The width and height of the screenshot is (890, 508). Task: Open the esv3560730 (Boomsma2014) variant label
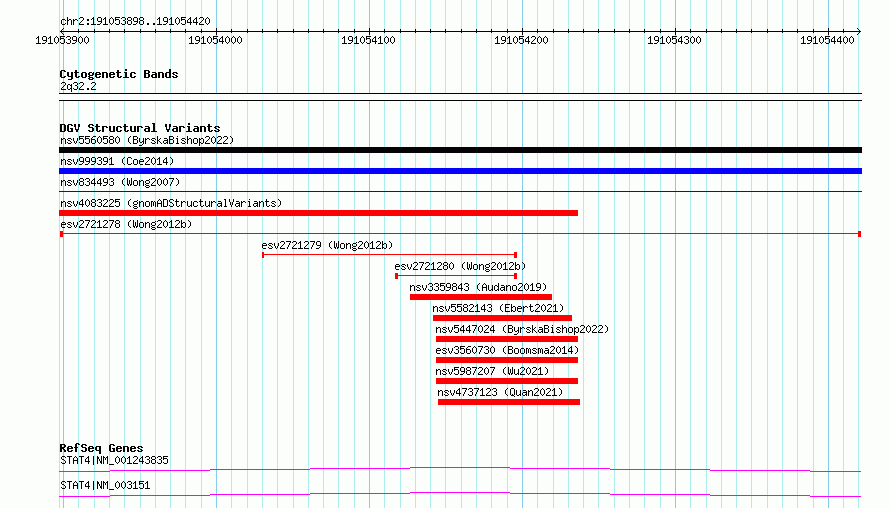point(507,350)
